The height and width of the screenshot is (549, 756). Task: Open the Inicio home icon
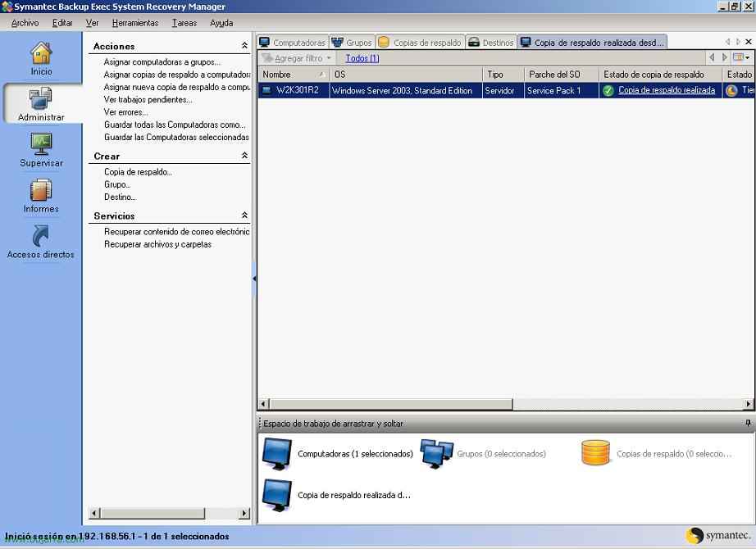click(x=41, y=53)
